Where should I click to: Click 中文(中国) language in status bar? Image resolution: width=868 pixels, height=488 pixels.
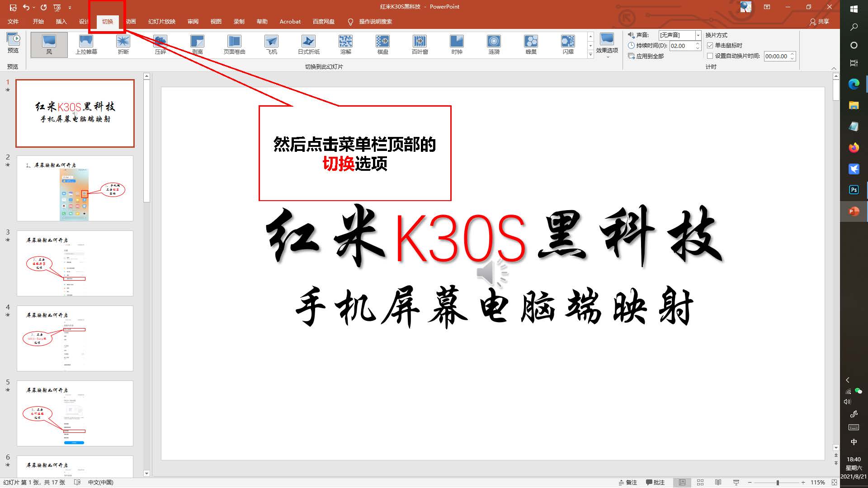100,482
